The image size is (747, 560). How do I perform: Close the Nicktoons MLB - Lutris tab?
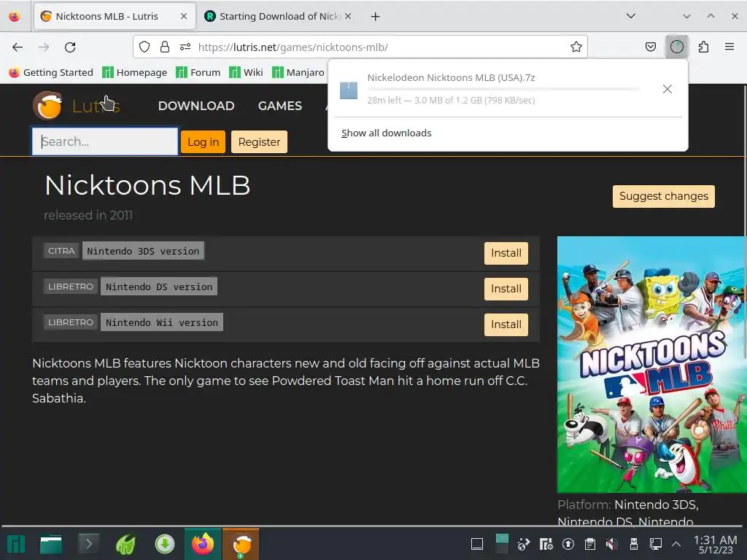coord(184,16)
